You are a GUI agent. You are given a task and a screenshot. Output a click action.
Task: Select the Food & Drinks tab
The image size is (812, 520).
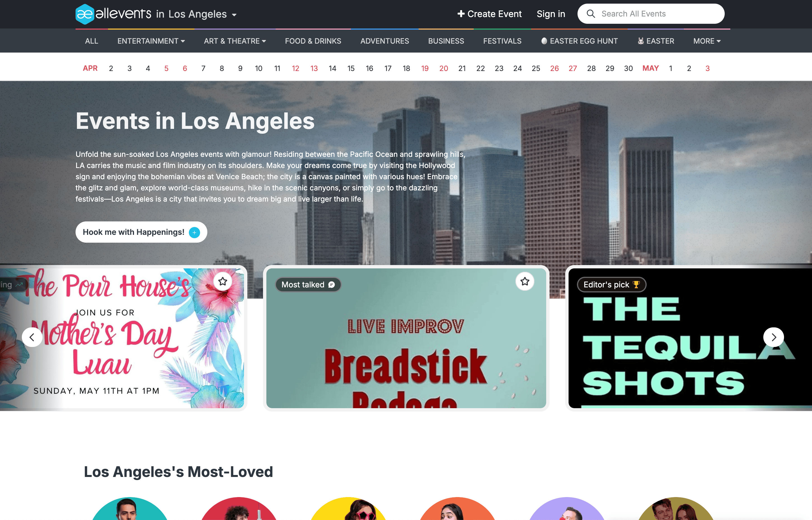313,41
